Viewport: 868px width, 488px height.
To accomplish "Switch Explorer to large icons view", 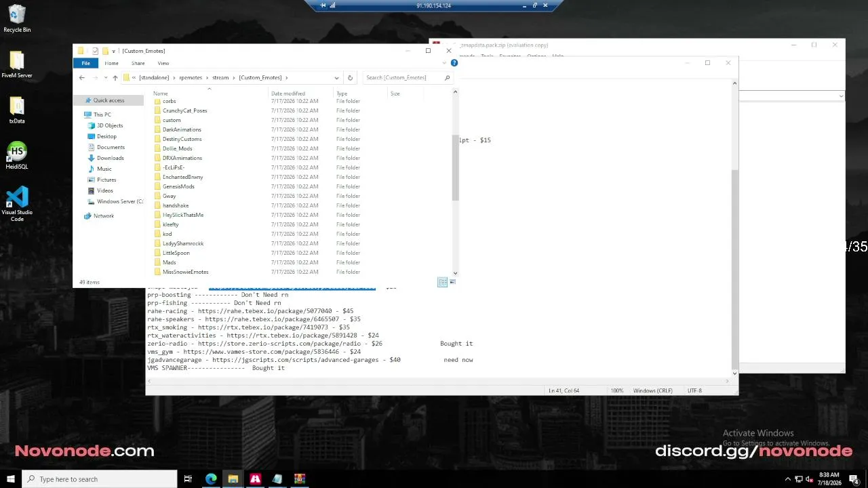I will coord(452,282).
